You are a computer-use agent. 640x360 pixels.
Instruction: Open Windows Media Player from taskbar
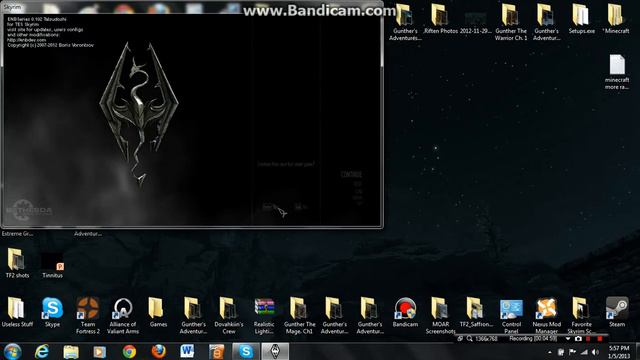point(100,351)
